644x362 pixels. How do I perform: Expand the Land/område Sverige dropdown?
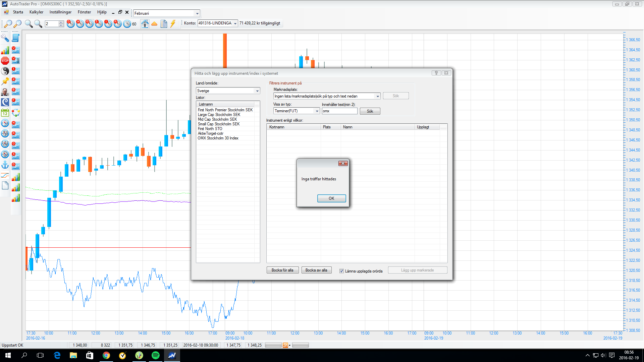click(257, 91)
